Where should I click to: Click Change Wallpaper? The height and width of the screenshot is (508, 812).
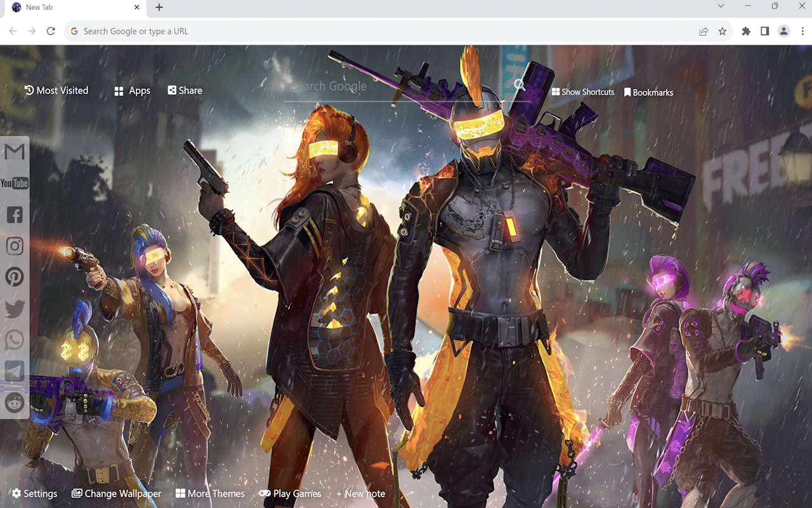(x=116, y=493)
